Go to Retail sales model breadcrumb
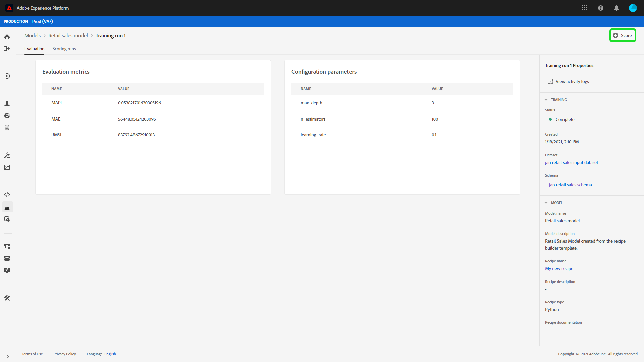The width and height of the screenshot is (644, 362). tap(68, 36)
